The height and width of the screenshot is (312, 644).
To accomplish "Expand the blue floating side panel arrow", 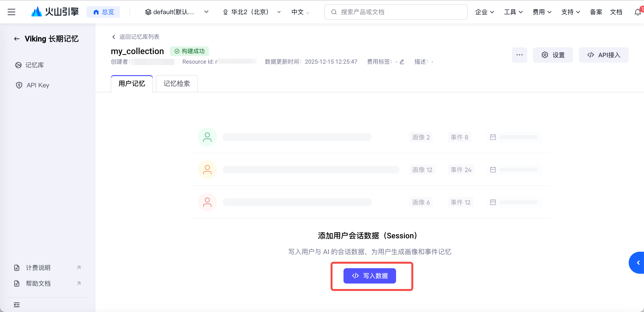I will (638, 263).
